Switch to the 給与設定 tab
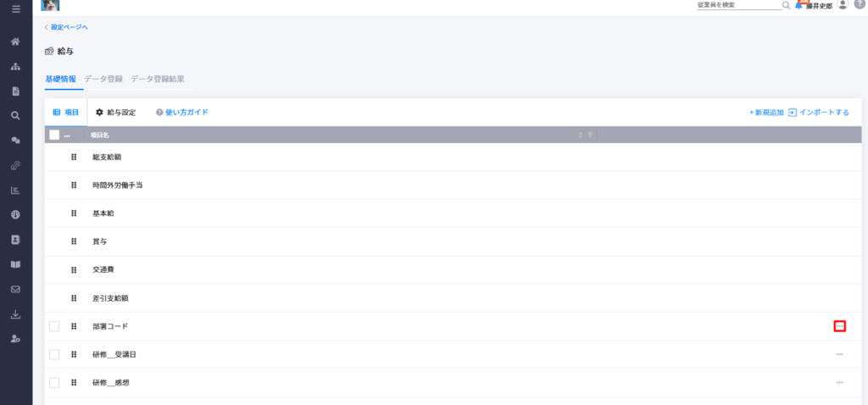The height and width of the screenshot is (405, 868). coord(115,113)
